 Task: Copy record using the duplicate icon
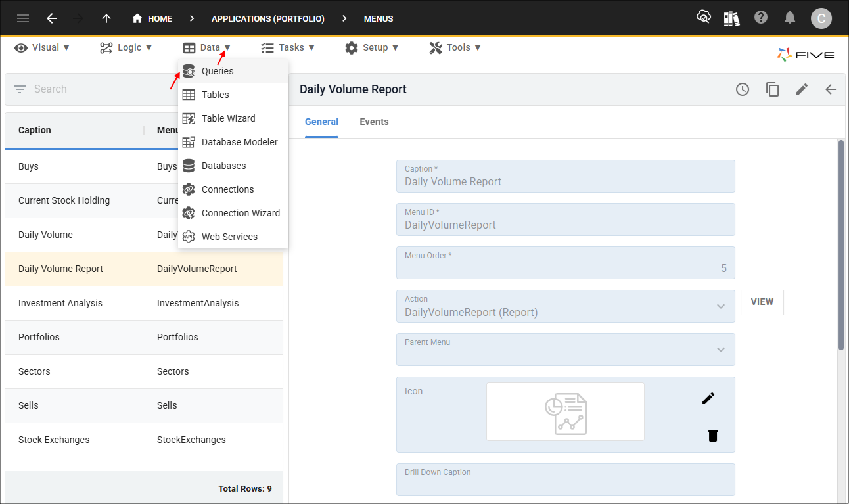pos(772,89)
